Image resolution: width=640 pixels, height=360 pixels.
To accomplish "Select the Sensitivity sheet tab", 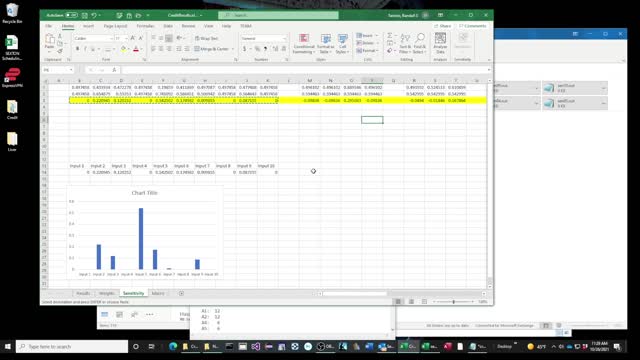I will 133,293.
